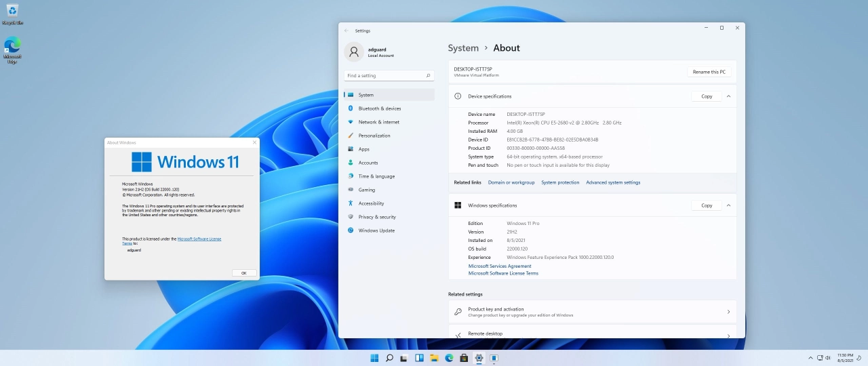Select the Processor value text
868x366 pixels.
pos(564,123)
